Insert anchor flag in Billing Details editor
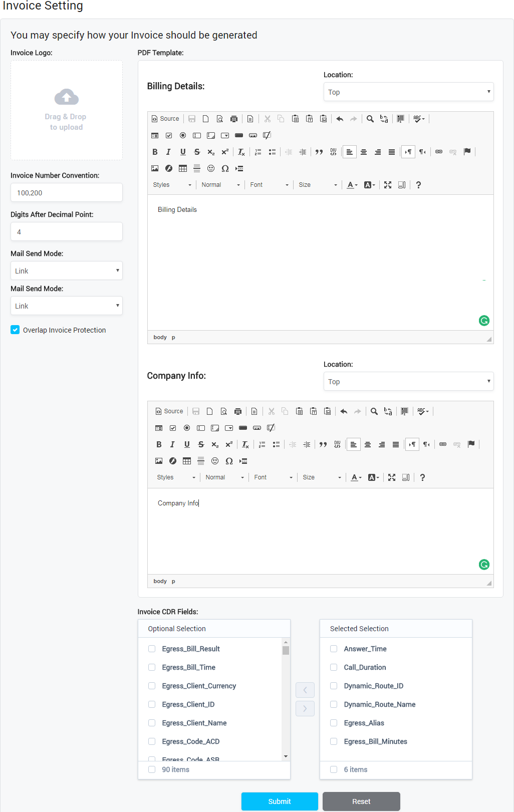514x812 pixels. tap(467, 152)
